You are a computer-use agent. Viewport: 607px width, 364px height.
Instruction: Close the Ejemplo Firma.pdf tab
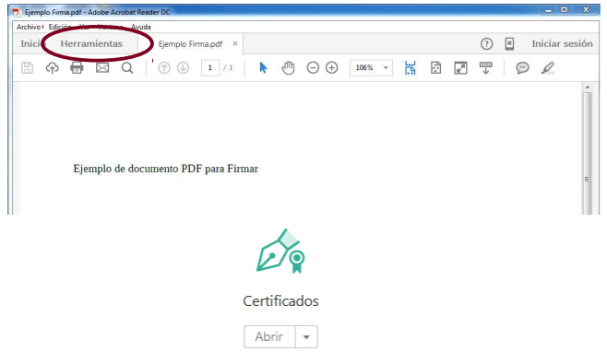point(235,43)
